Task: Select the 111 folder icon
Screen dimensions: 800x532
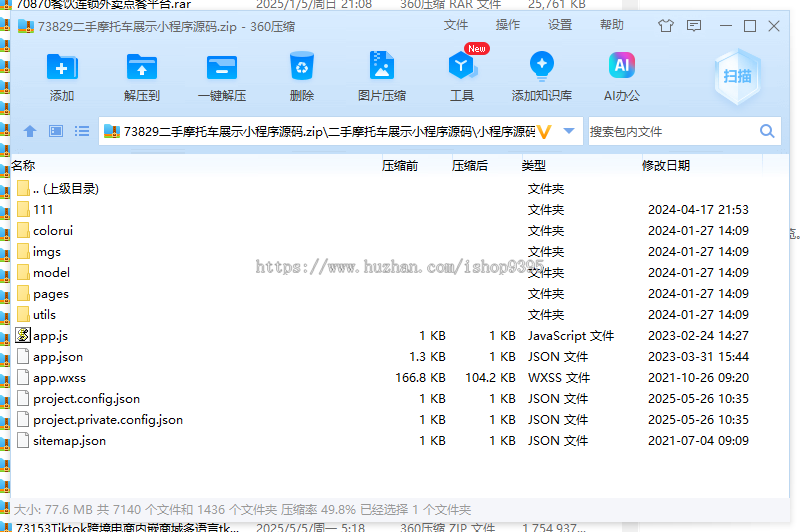Action: (x=23, y=209)
